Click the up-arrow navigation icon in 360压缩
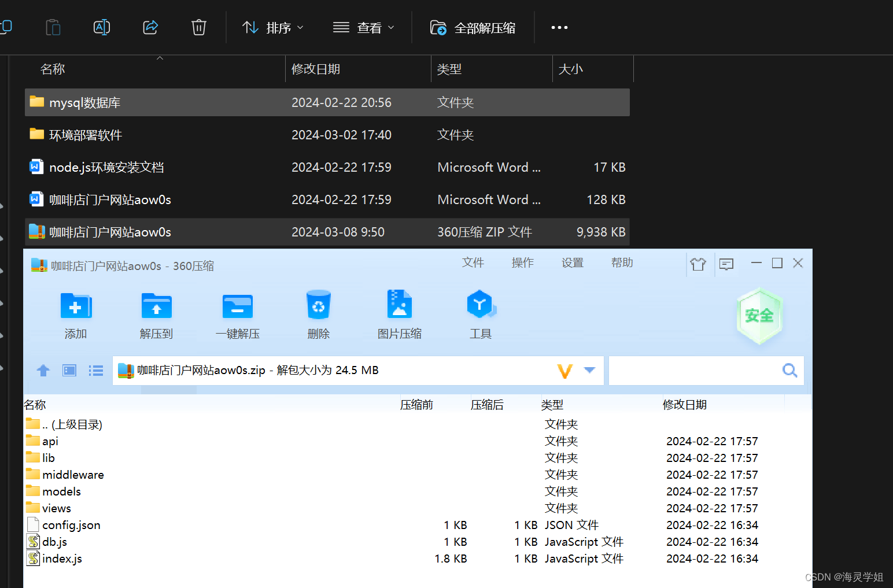Viewport: 893px width, 588px height. (43, 370)
